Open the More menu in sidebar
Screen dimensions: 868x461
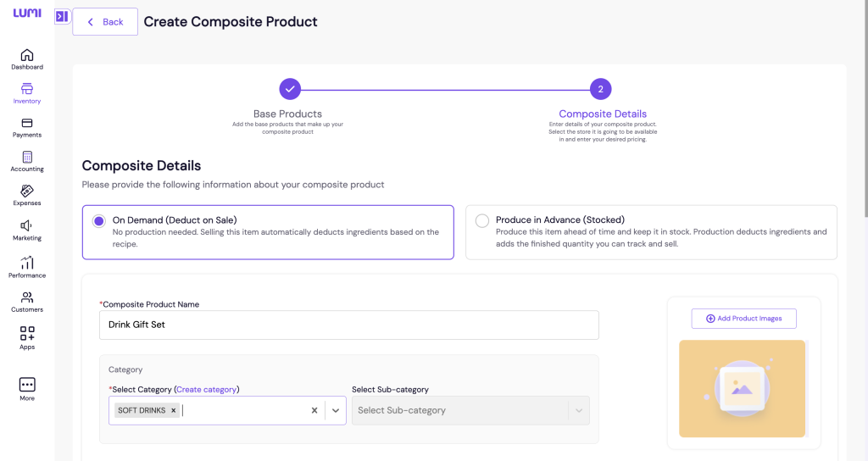[x=27, y=390]
